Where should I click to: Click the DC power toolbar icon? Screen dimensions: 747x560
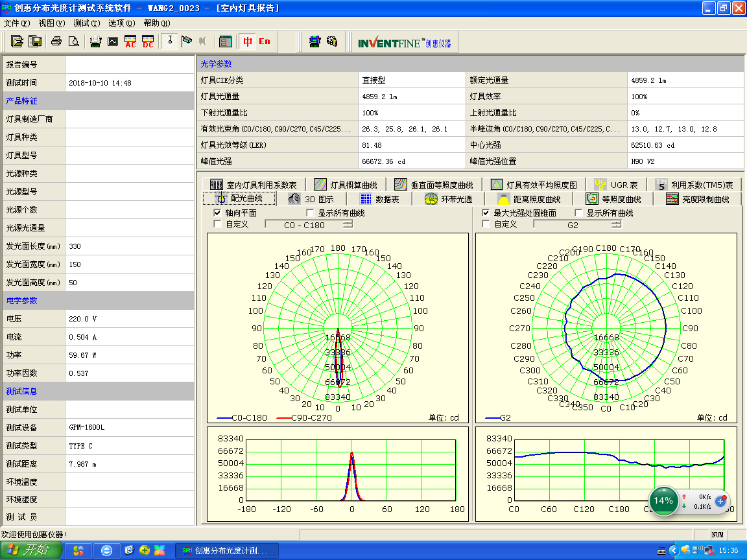[148, 41]
